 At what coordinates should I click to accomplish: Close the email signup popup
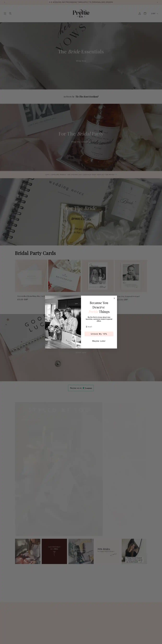tap(114, 298)
